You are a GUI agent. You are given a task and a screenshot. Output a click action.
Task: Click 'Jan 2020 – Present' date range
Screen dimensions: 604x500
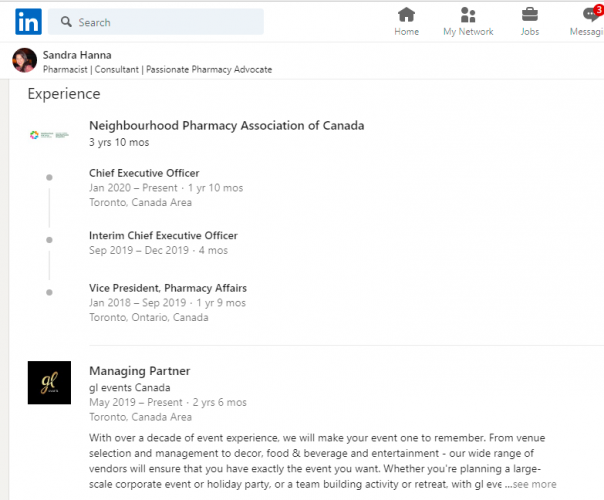[x=133, y=188]
